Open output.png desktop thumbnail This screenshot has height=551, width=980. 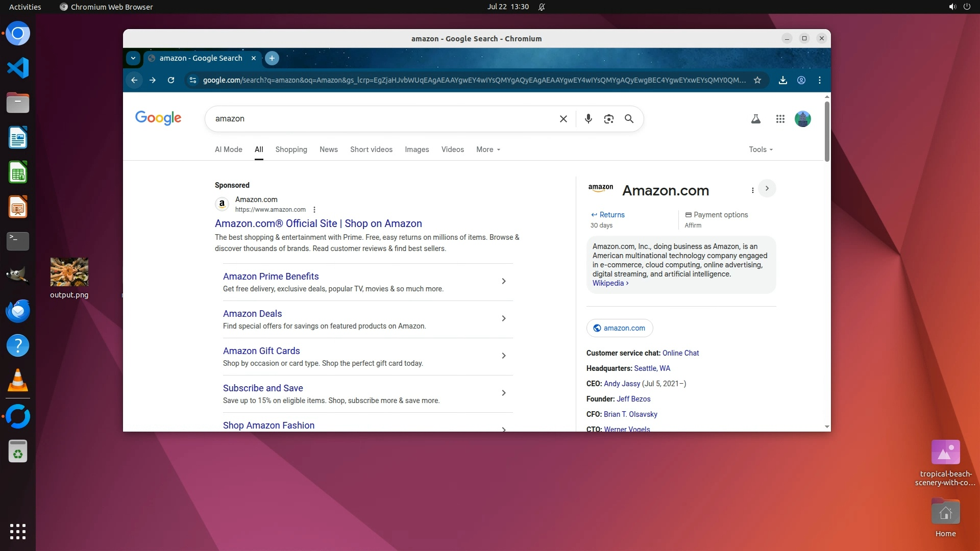coord(69,272)
